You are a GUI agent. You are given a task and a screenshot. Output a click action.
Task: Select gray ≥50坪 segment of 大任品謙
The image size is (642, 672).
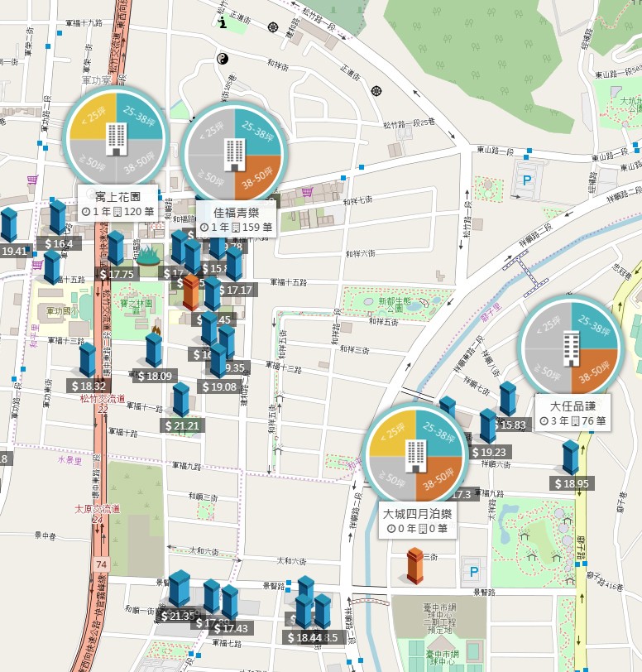tap(548, 372)
